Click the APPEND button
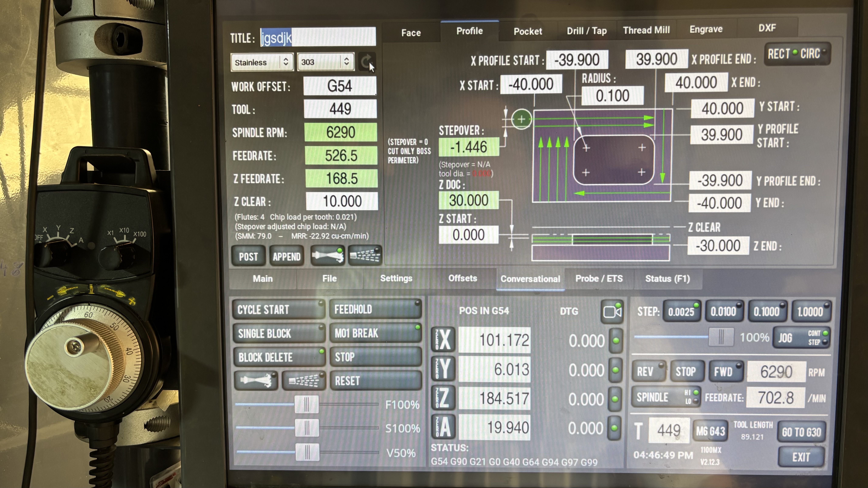 pyautogui.click(x=287, y=256)
